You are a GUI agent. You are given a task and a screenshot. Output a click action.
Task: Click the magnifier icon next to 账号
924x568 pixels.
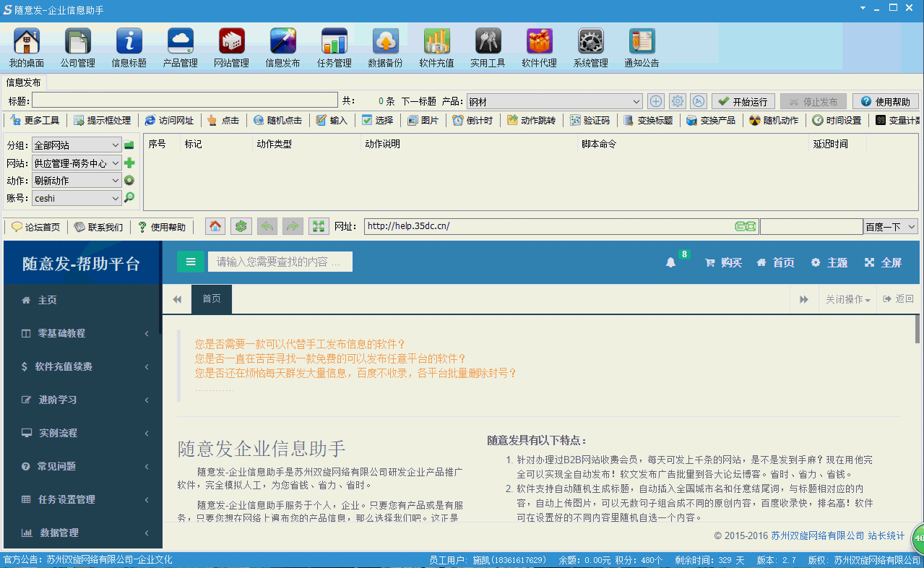[129, 197]
